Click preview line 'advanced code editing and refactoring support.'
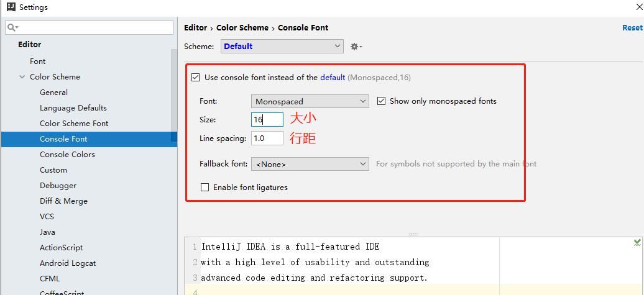This screenshot has width=644, height=295. point(314,278)
